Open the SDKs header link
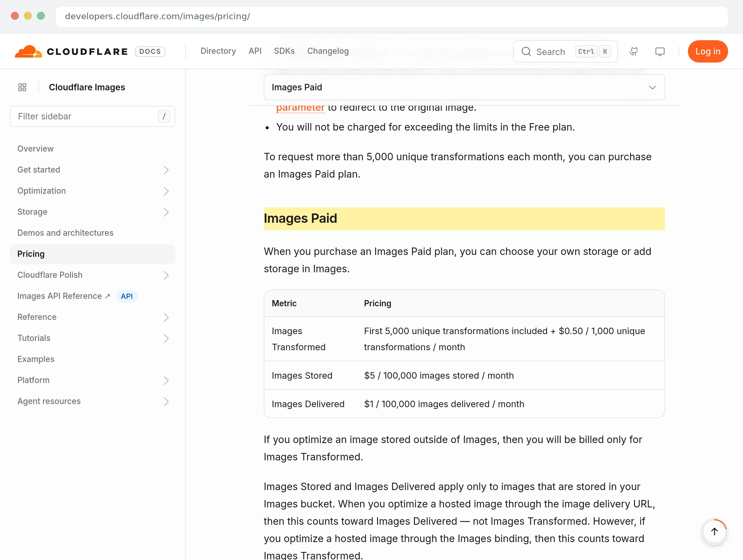743x560 pixels. pyautogui.click(x=284, y=51)
